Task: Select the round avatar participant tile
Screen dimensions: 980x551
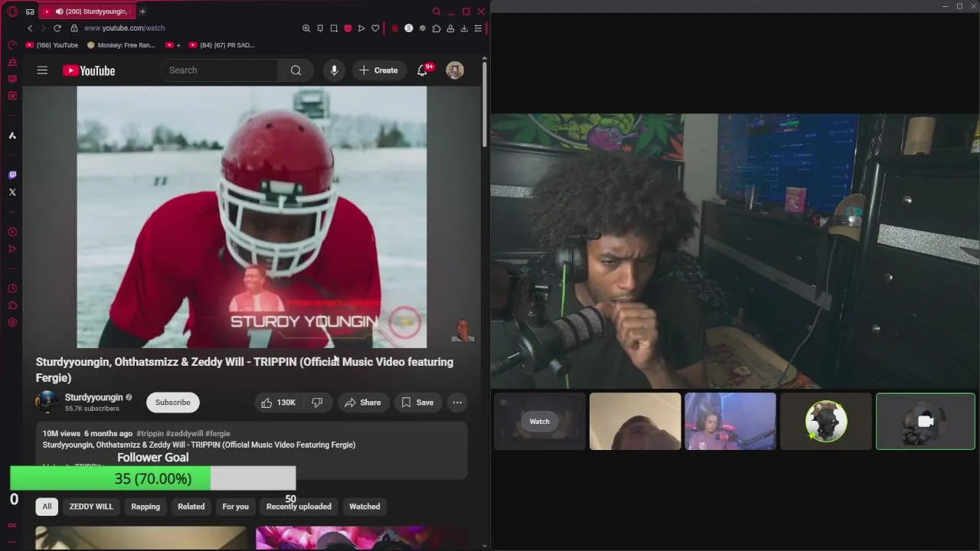Action: click(x=826, y=422)
